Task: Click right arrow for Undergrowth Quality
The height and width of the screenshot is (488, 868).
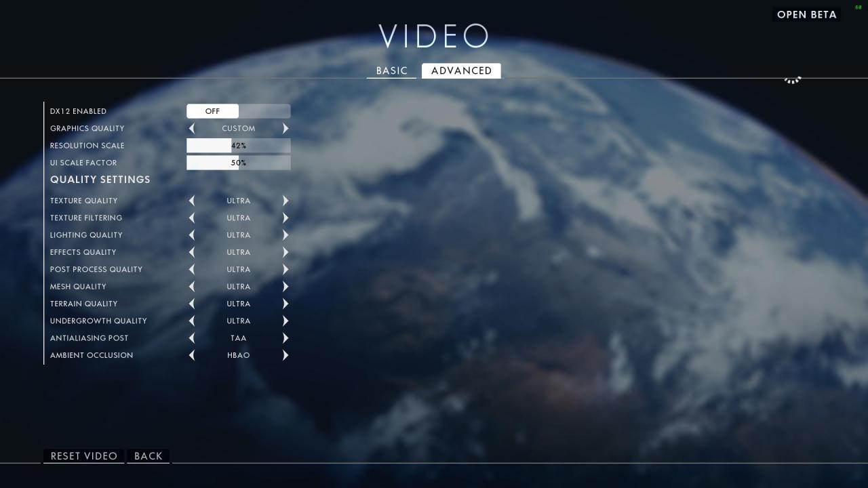Action: click(285, 321)
